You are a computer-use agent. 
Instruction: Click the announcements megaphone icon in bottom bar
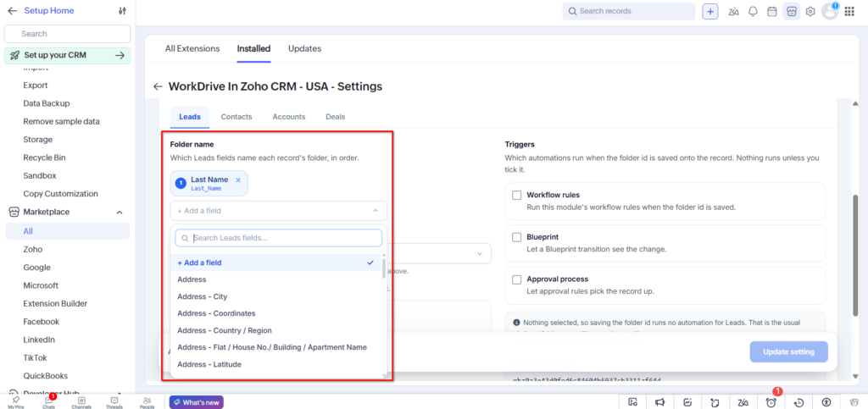point(659,402)
